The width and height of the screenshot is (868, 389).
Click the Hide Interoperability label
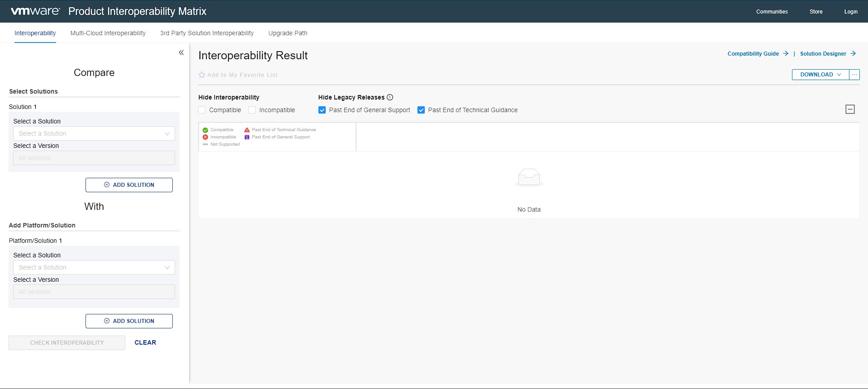[229, 97]
